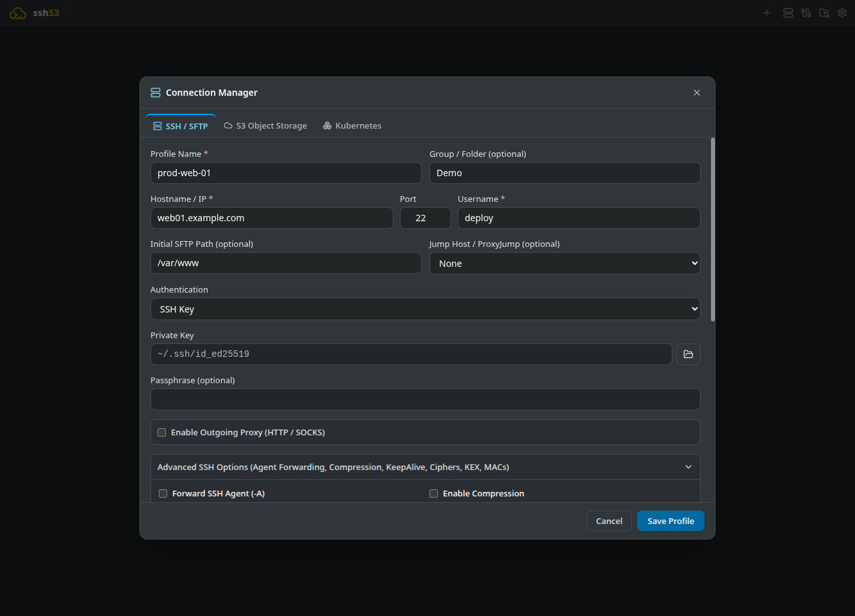855x616 pixels.
Task: Click the cable plug icon in the top bar
Action: (806, 13)
